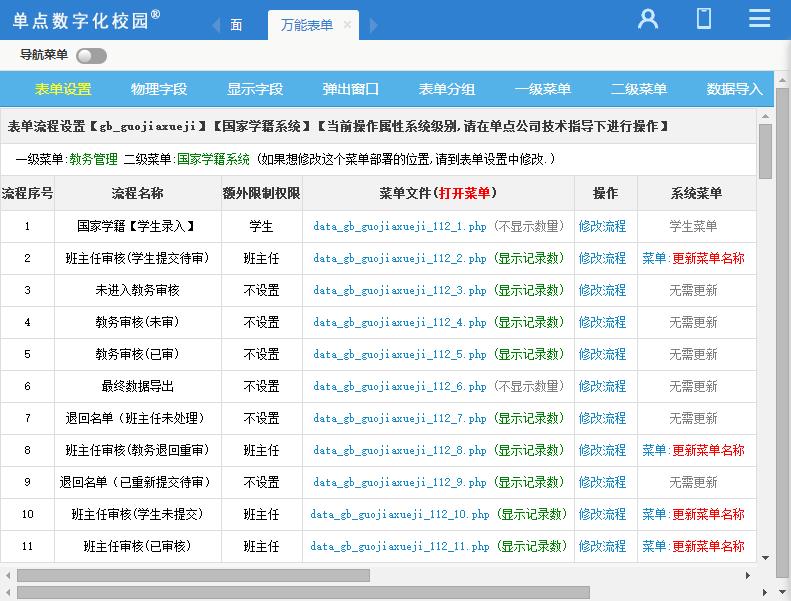
Task: Click 更新菜单名称 for flow 2
Action: point(708,258)
